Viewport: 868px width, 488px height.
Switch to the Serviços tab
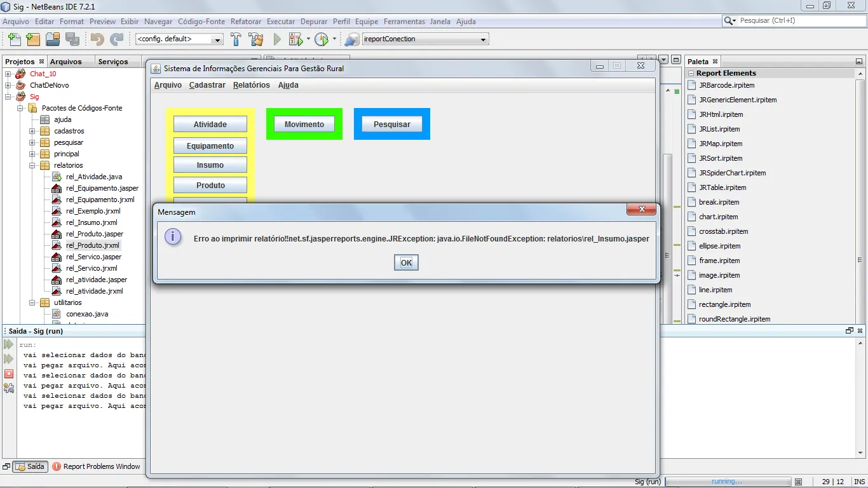(x=113, y=62)
